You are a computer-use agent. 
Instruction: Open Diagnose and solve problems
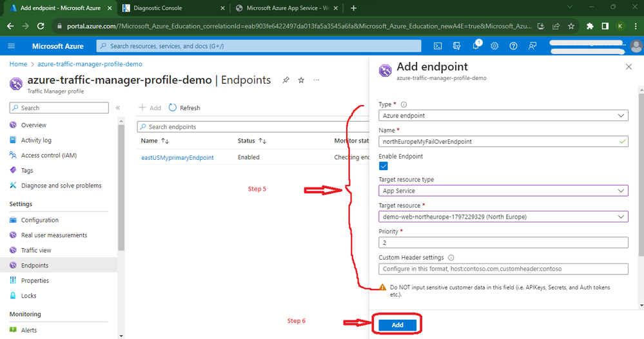(x=61, y=186)
